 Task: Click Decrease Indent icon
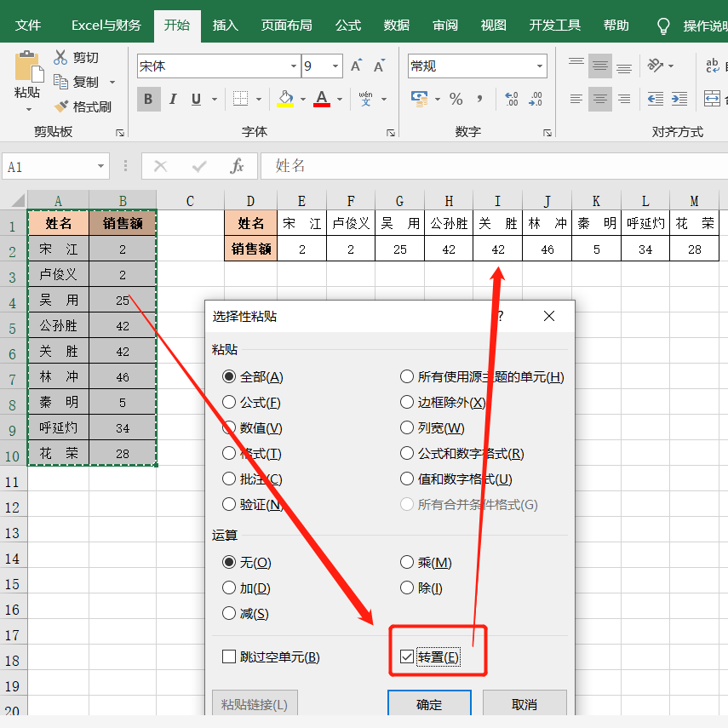656,99
